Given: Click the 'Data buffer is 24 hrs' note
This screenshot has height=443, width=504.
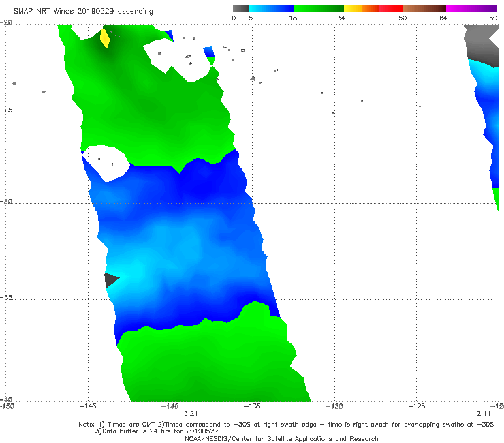Looking at the screenshot, I should pyautogui.click(x=157, y=431).
